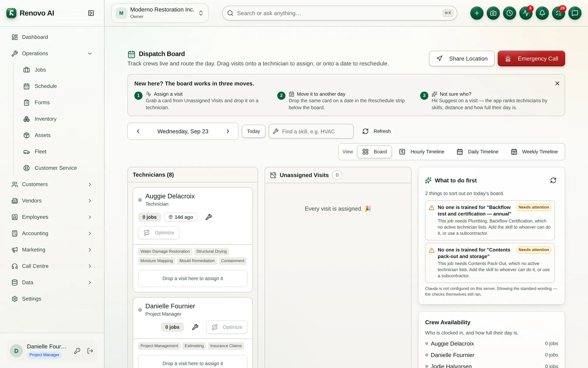Click the Refresh button
This screenshot has height=368, width=588.
tap(377, 131)
